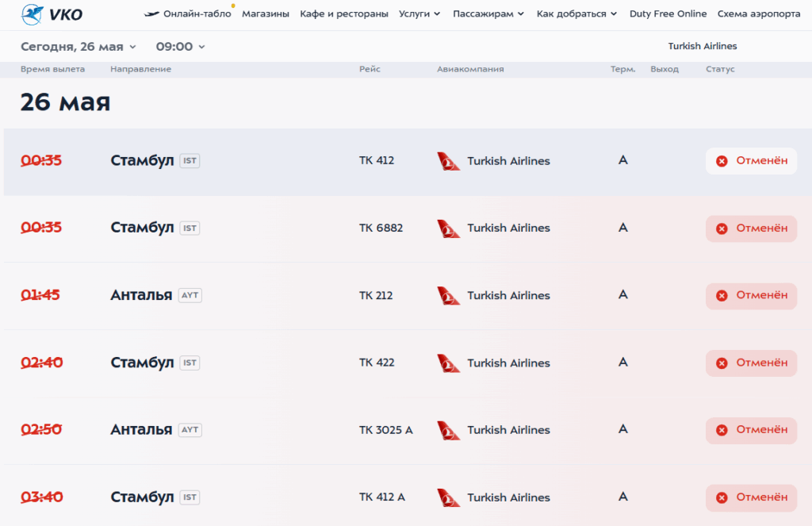Screen dimensions: 812x526
Task: Expand the Как добраться menu
Action: 576,14
